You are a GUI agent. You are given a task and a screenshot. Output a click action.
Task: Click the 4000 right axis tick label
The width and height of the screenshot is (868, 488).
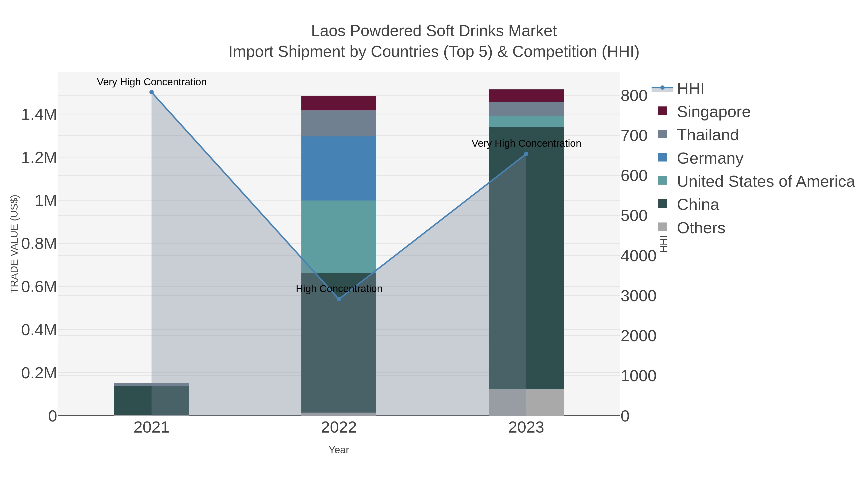pyautogui.click(x=639, y=256)
